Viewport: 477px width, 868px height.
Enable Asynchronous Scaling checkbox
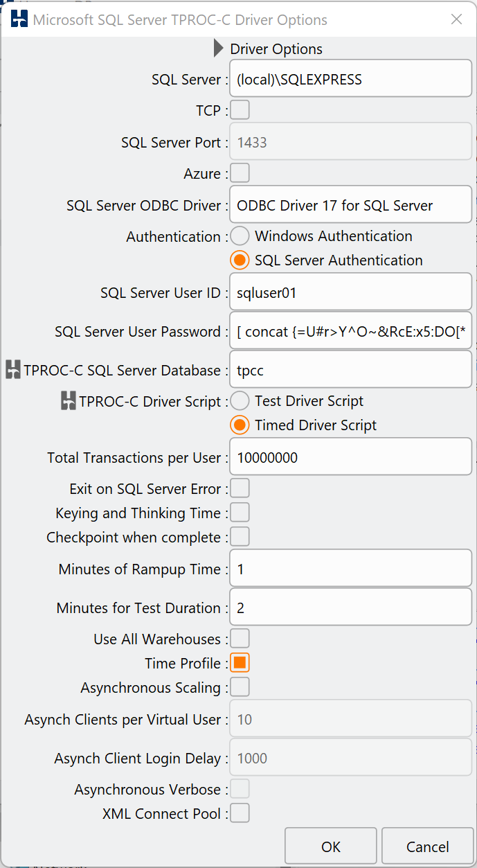coord(240,687)
